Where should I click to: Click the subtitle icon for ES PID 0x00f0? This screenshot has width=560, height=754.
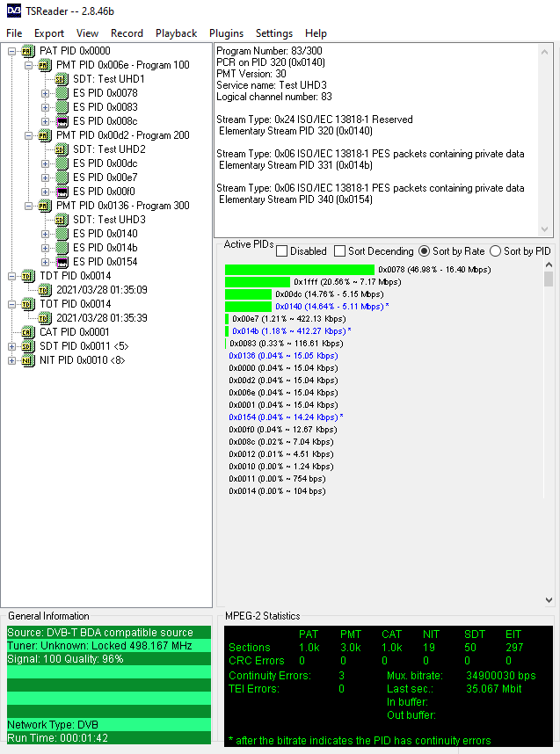tap(62, 192)
